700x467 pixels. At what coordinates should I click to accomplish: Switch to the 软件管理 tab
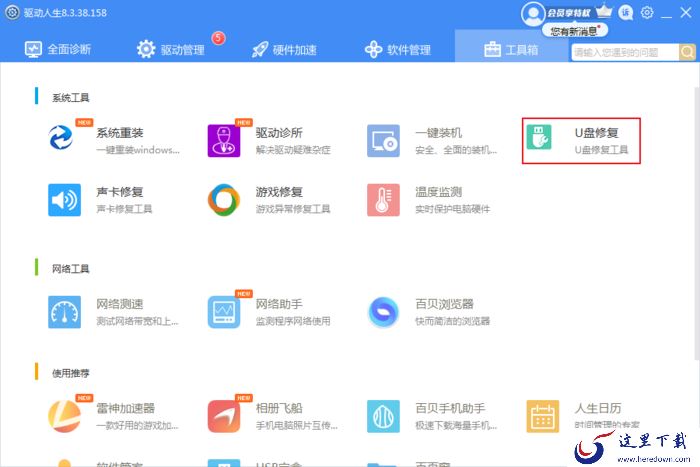coord(397,49)
